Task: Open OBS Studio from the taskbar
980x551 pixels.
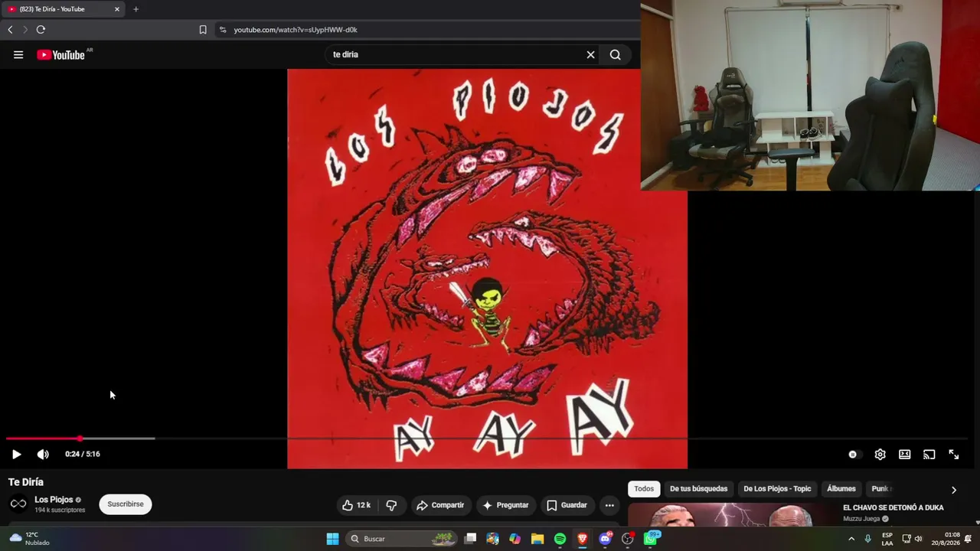Action: 628,539
